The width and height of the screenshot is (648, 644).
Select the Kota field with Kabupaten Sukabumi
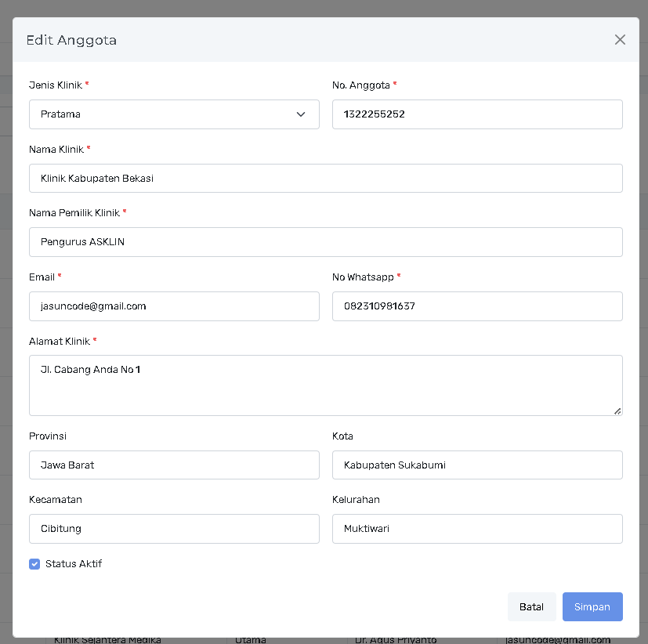coord(476,465)
